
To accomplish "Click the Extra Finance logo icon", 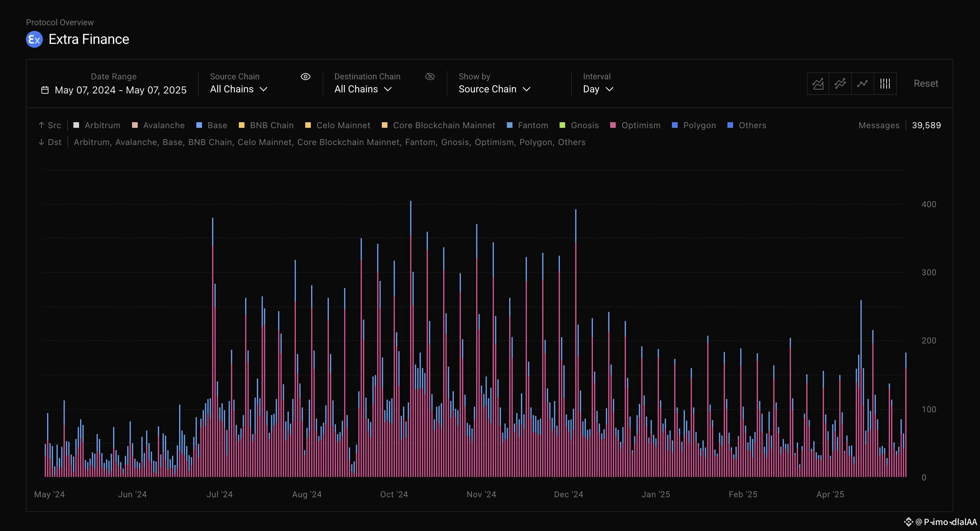I will (x=34, y=39).
